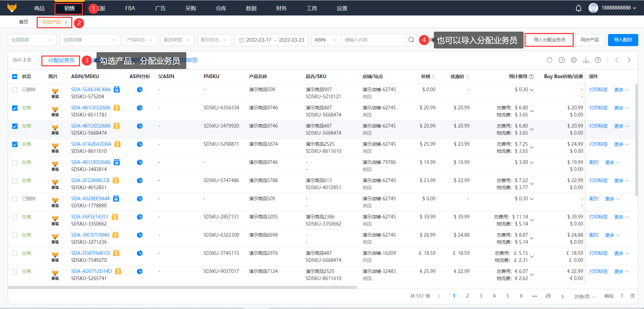Open the 产品状态 status dropdown
The height and width of the screenshot is (309, 644).
pos(140,40)
